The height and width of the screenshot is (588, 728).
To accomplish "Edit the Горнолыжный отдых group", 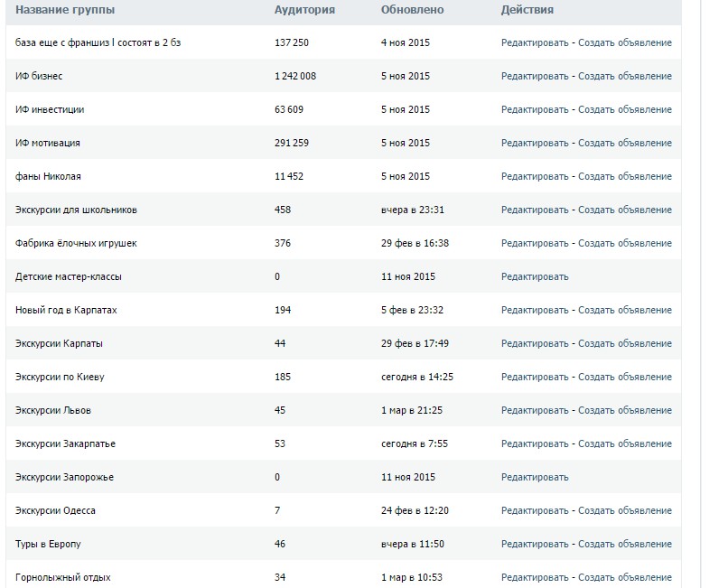I will (x=535, y=577).
